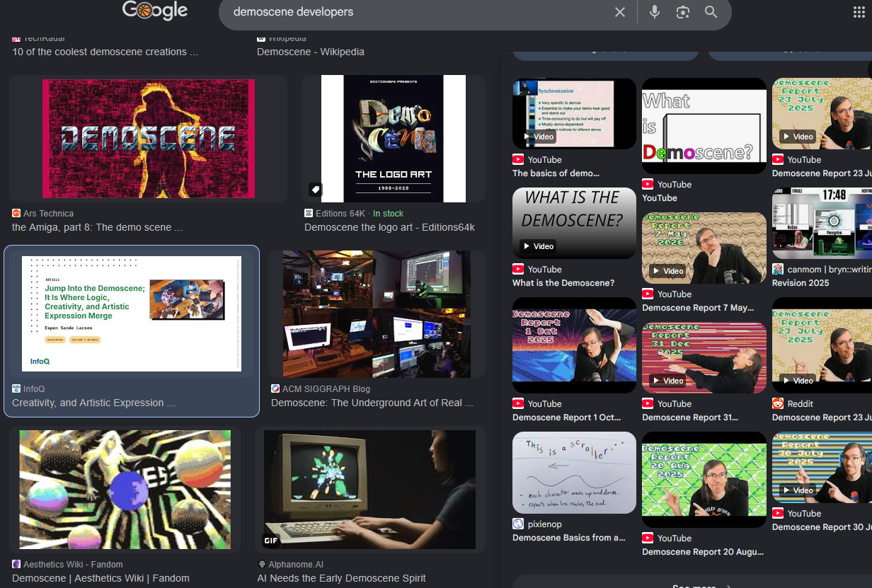
Task: Open "Demoscene Report 1 Oct..." video title
Action: click(566, 417)
